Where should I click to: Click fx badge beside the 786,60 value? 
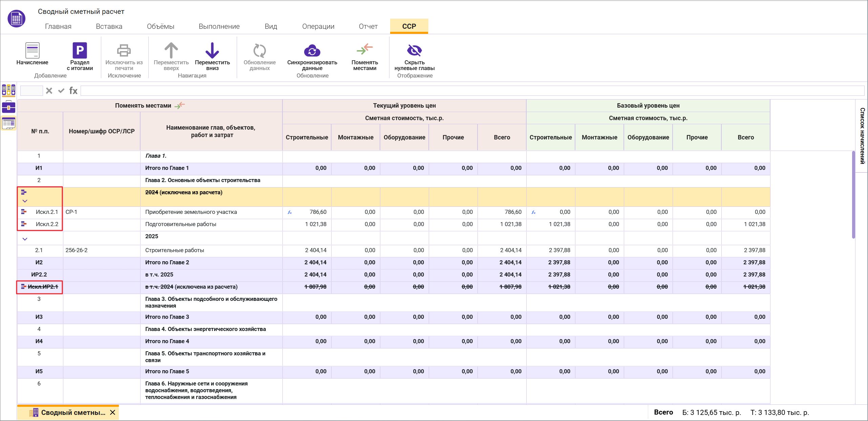(290, 212)
